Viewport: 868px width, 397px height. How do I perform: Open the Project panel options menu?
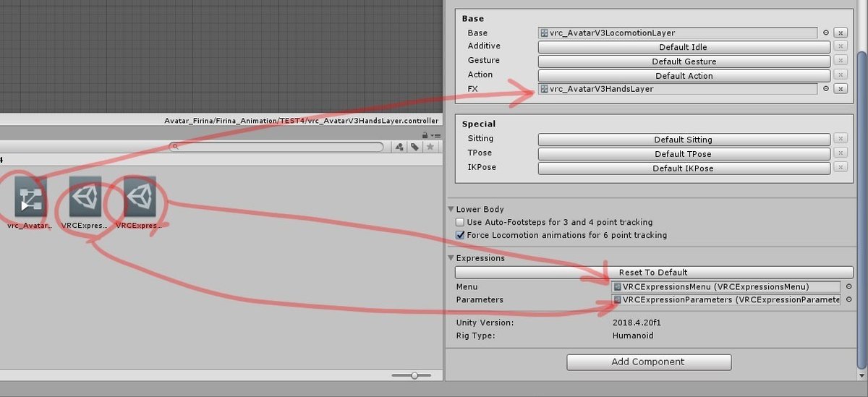(435, 135)
